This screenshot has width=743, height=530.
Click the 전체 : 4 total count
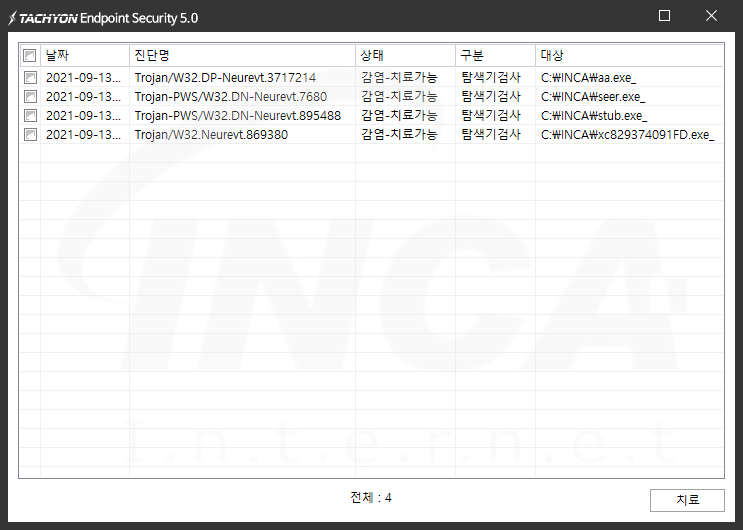tap(371, 498)
